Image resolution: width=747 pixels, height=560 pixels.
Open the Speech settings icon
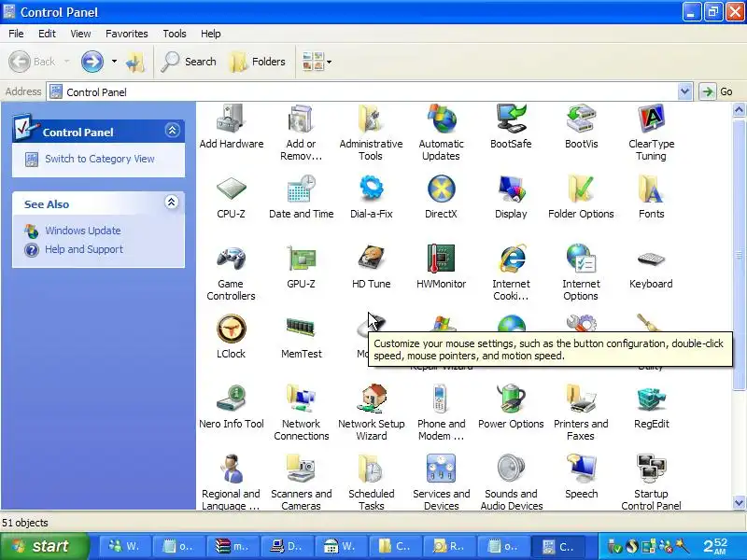coord(581,476)
